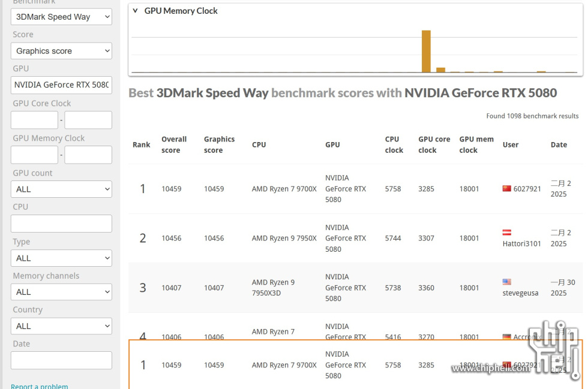
Task: Click the US flag icon beside stevegeusa
Action: pos(506,282)
